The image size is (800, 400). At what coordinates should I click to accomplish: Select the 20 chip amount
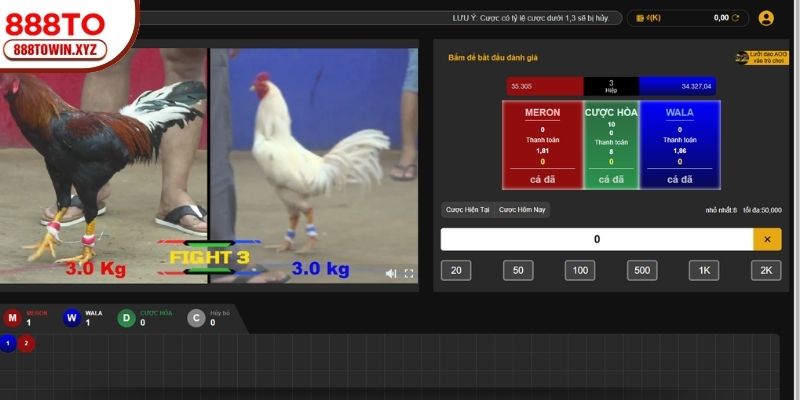pyautogui.click(x=456, y=270)
